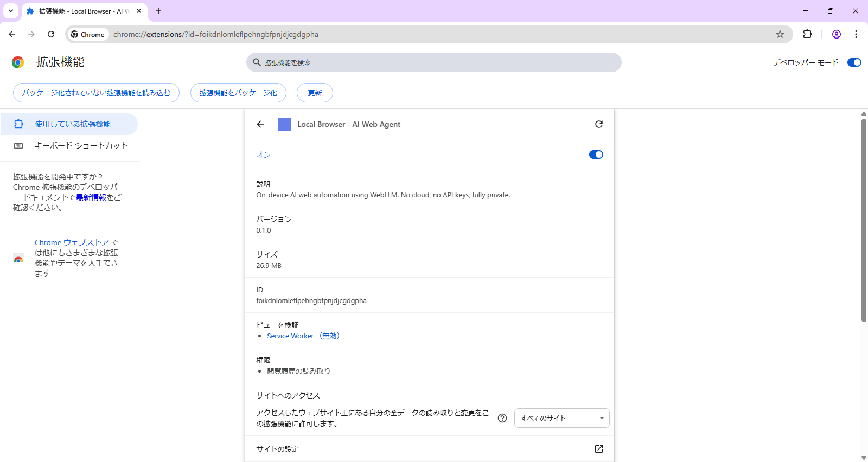Select キーボード ショートカット in sidebar
Screen dimensions: 868x462
(x=81, y=146)
